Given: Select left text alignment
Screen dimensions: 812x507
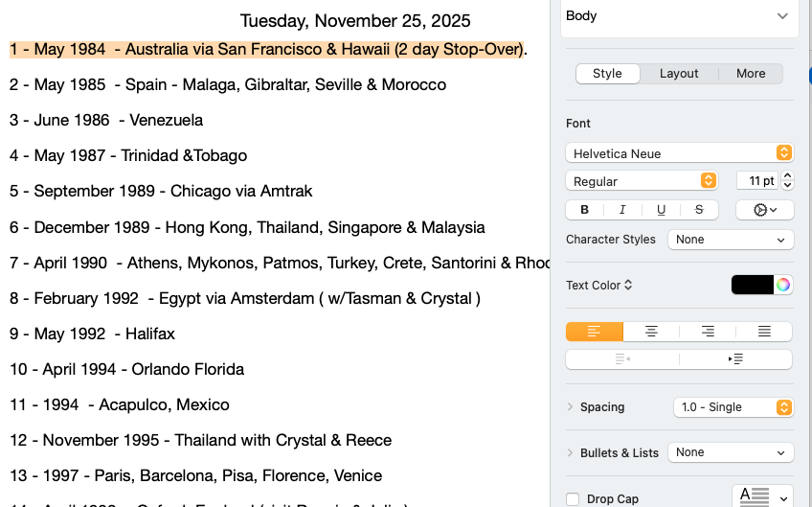Looking at the screenshot, I should pos(595,332).
